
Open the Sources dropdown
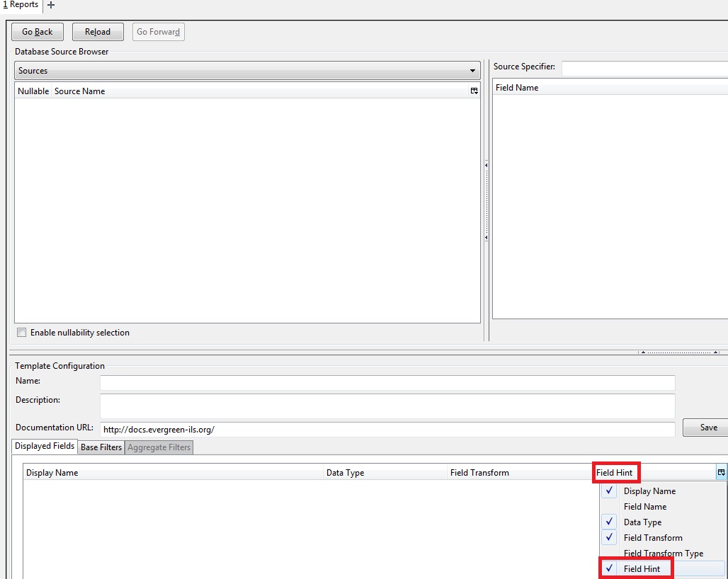tap(247, 71)
